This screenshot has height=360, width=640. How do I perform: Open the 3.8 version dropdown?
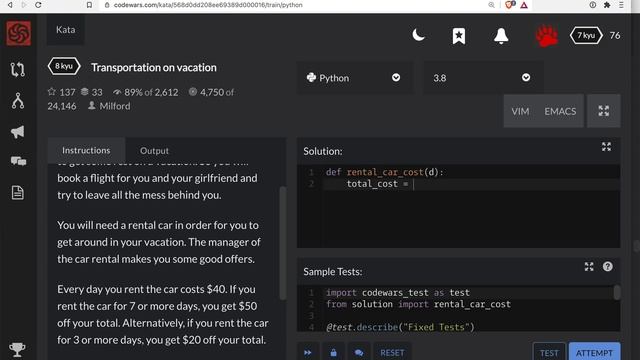pyautogui.click(x=482, y=78)
